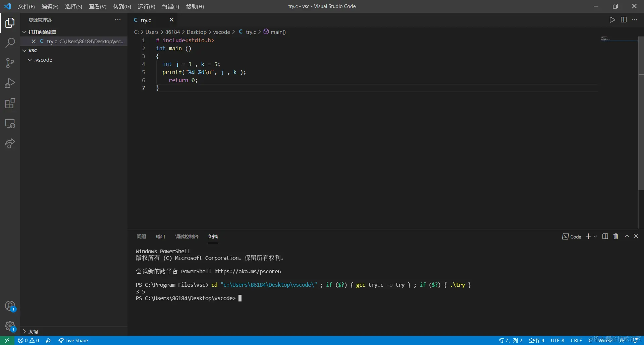
Task: Open the try.c breadcrumb dropdown
Action: 248,32
